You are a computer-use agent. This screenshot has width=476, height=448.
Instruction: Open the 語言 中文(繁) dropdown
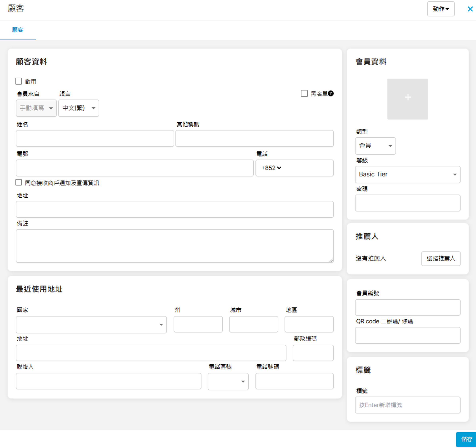click(x=79, y=108)
